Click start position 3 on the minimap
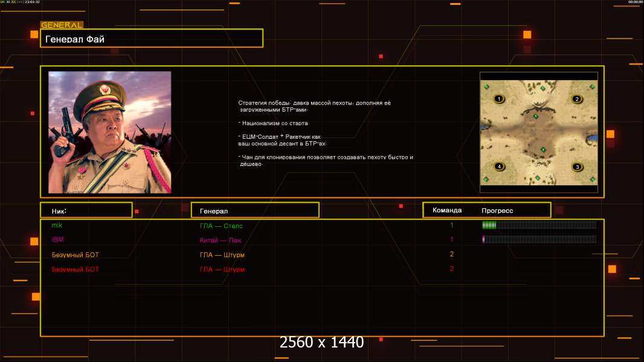 [578, 167]
